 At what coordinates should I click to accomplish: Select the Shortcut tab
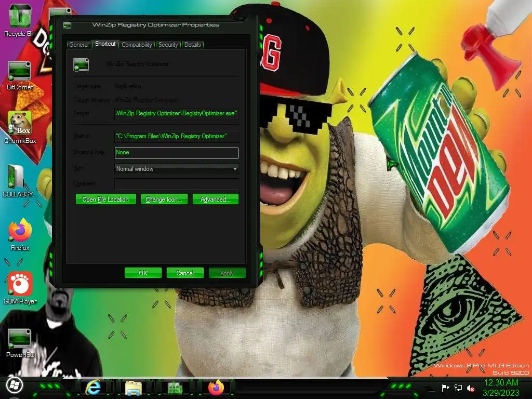pos(105,44)
